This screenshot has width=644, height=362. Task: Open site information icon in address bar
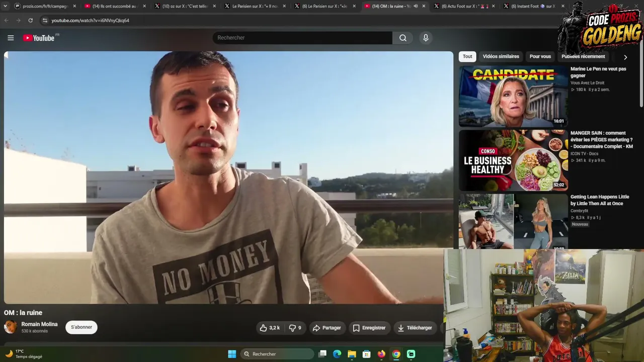click(45, 21)
